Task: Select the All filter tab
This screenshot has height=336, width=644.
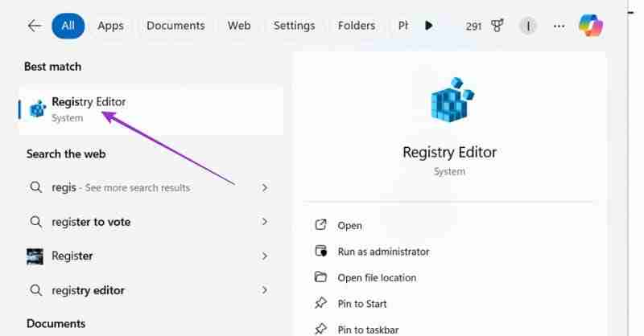Action: pyautogui.click(x=68, y=26)
